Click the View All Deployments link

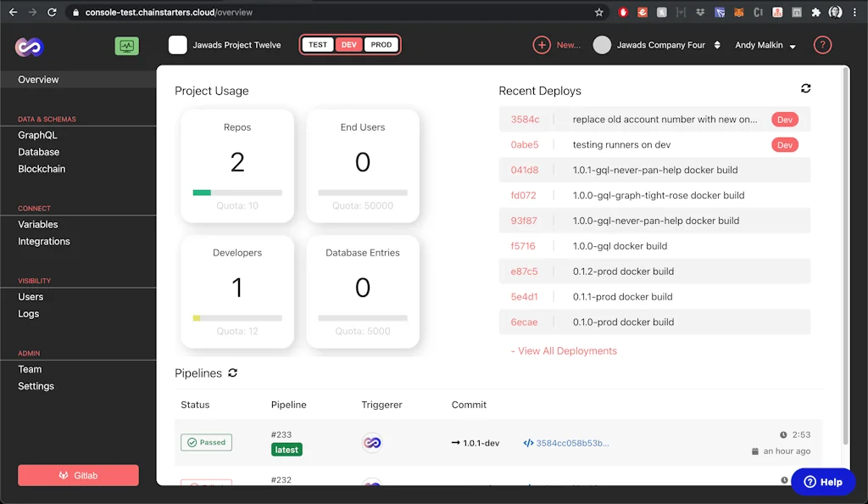[x=564, y=350]
